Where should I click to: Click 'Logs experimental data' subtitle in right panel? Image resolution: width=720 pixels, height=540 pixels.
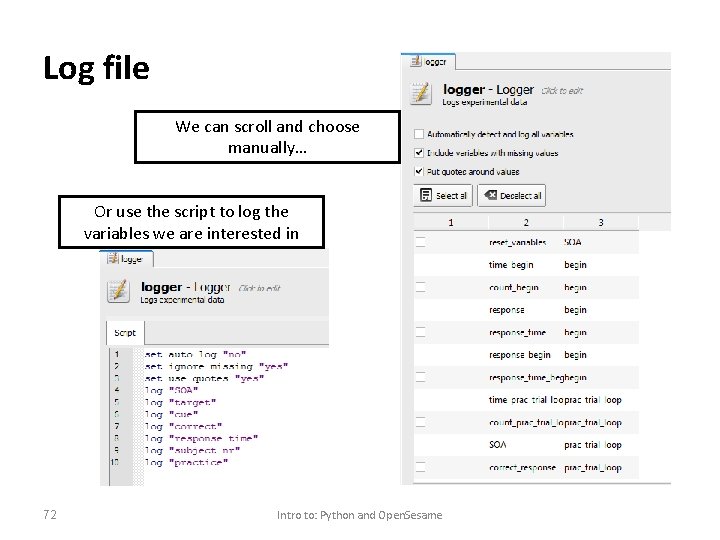click(x=485, y=102)
